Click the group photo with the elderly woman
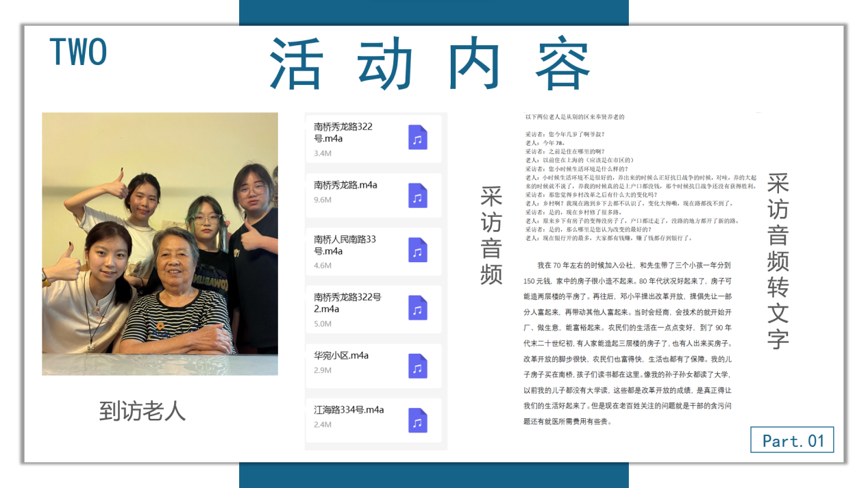Viewport: 868px width, 488px height. (x=160, y=244)
